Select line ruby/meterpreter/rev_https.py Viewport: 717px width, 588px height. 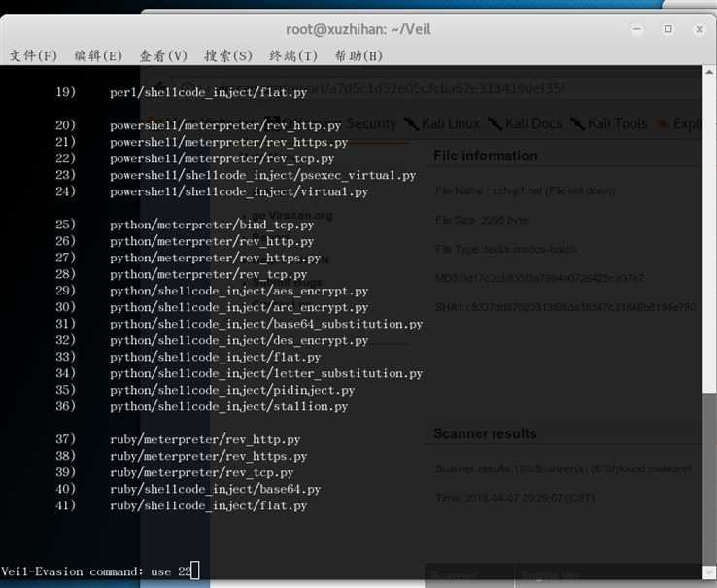208,456
